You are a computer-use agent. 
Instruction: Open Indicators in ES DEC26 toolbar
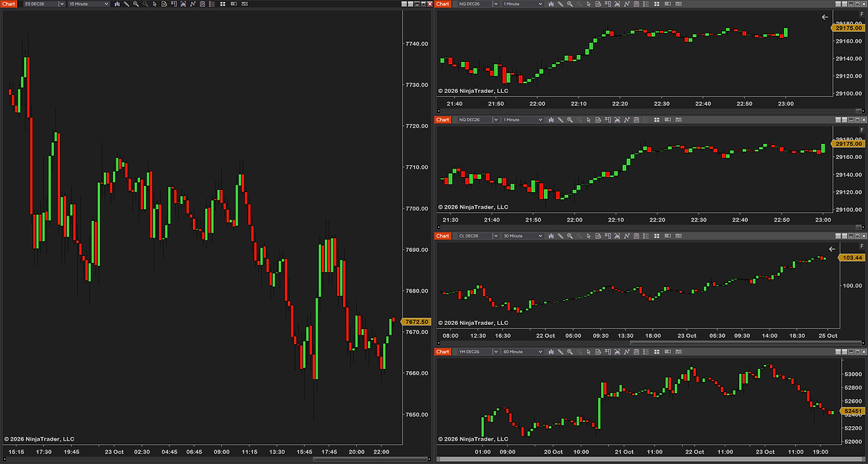click(x=192, y=4)
